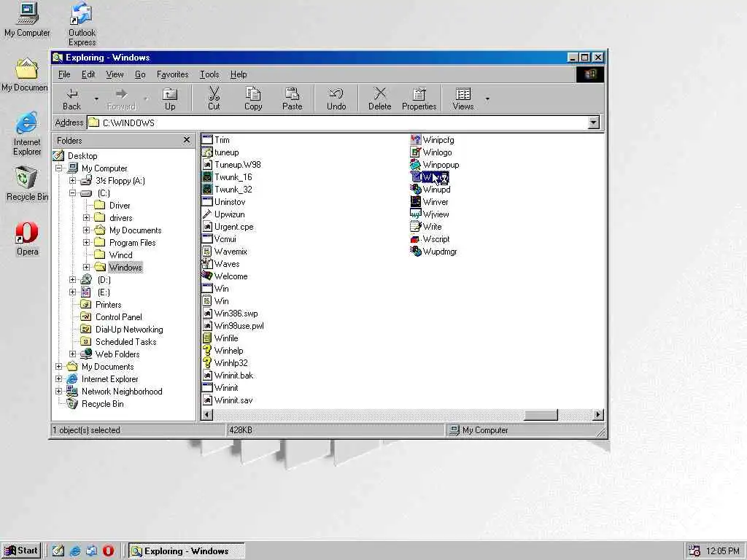This screenshot has height=560, width=747.
Task: Select the Win386.swp file
Action: click(x=230, y=313)
